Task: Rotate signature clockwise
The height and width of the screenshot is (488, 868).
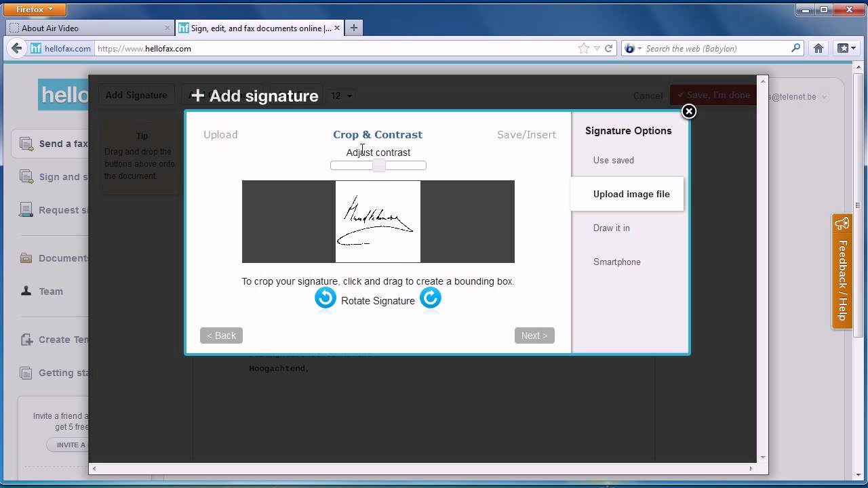Action: pyautogui.click(x=431, y=298)
